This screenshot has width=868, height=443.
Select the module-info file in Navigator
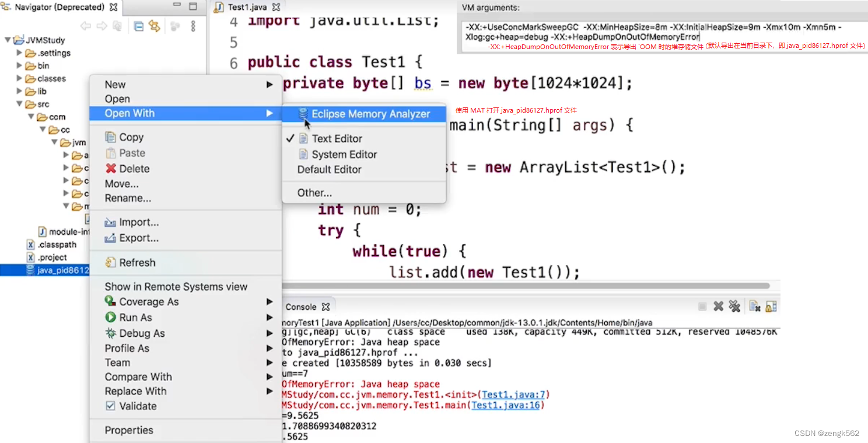(64, 232)
